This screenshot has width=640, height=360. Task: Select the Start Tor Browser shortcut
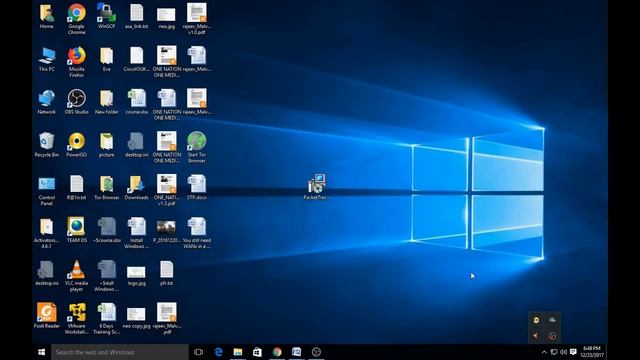[x=197, y=147]
